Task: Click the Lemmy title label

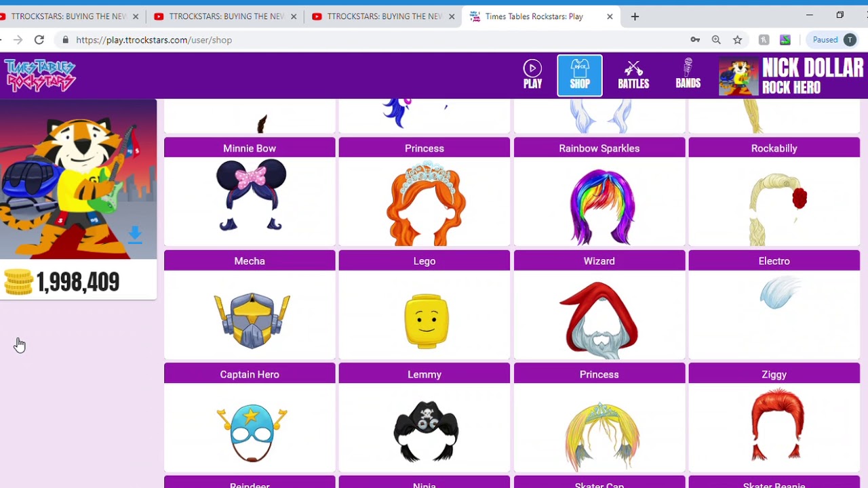Action: coord(425,374)
